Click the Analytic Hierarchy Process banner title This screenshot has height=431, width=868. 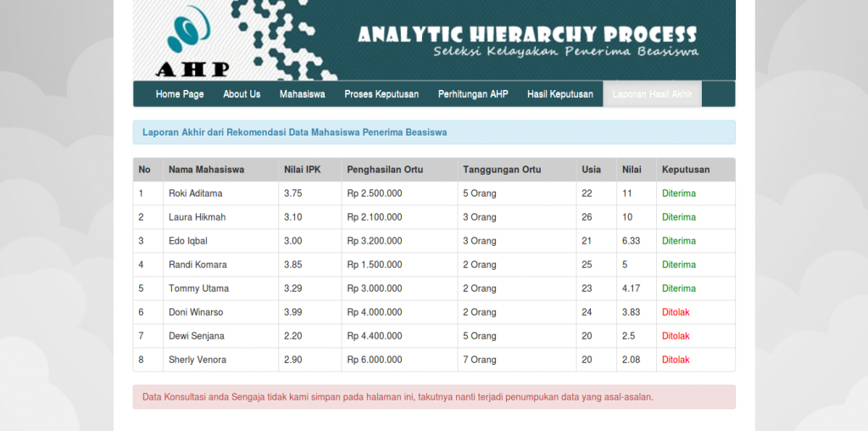pyautogui.click(x=527, y=35)
